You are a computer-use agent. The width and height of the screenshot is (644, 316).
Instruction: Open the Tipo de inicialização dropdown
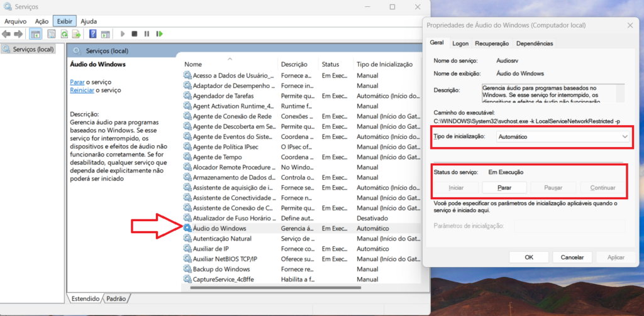[562, 136]
